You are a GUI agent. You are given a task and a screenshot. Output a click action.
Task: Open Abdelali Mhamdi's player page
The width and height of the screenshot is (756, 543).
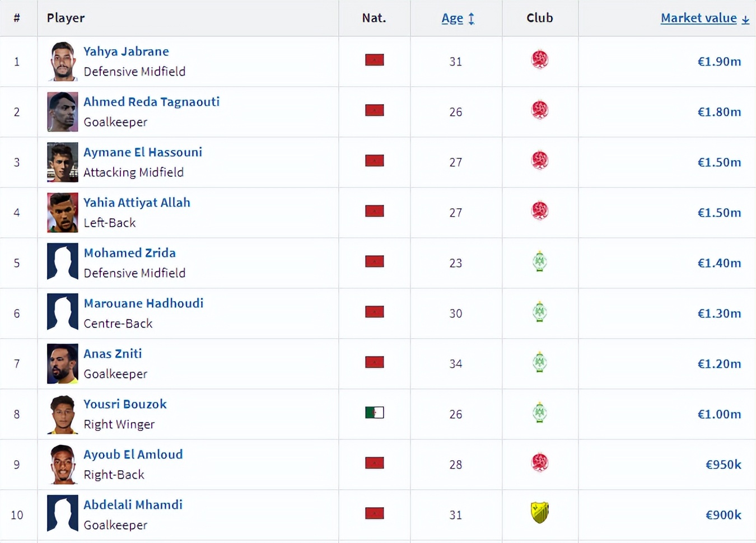tap(133, 505)
